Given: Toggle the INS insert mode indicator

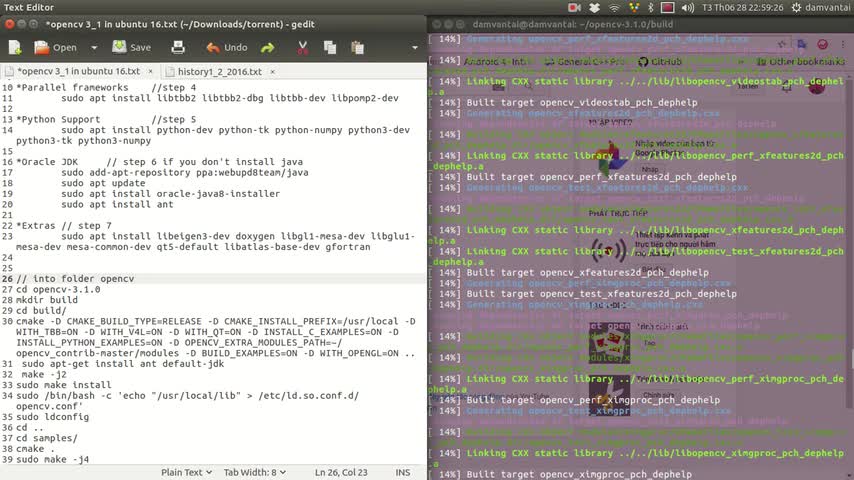Looking at the screenshot, I should 402,472.
